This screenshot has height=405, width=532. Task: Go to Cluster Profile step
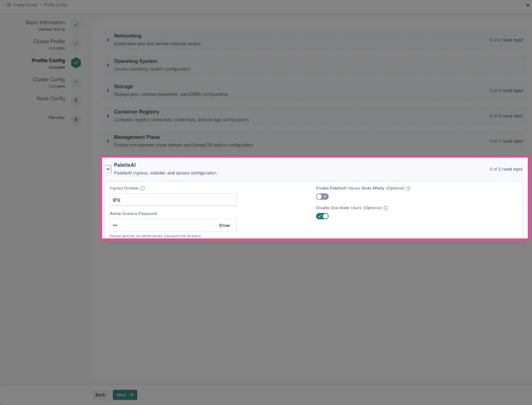(49, 42)
